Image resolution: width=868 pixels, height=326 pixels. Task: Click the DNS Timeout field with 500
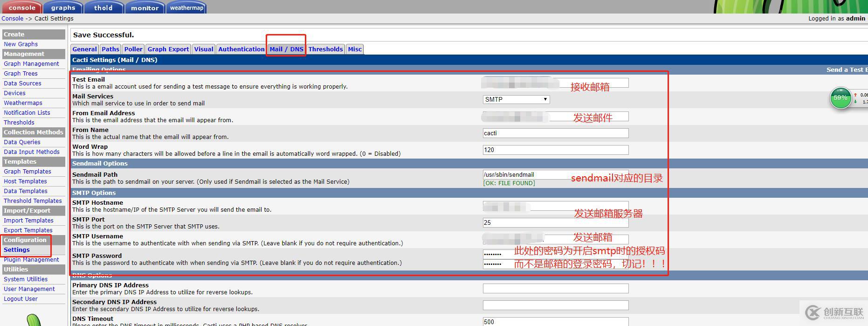(x=556, y=321)
